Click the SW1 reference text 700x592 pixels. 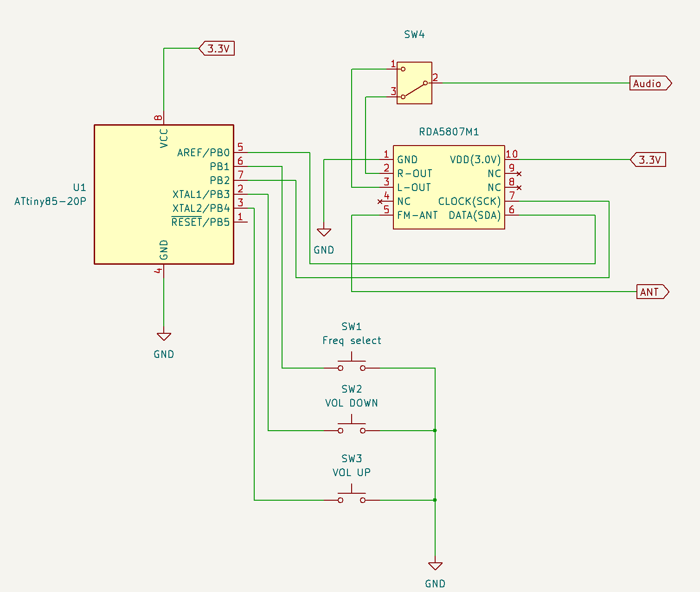pos(352,326)
